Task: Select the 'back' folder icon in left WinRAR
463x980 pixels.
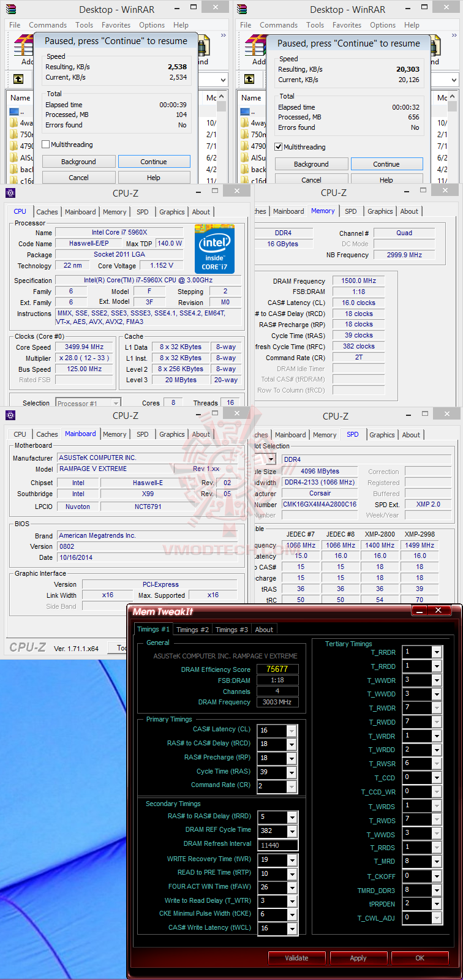Action: coord(14,170)
